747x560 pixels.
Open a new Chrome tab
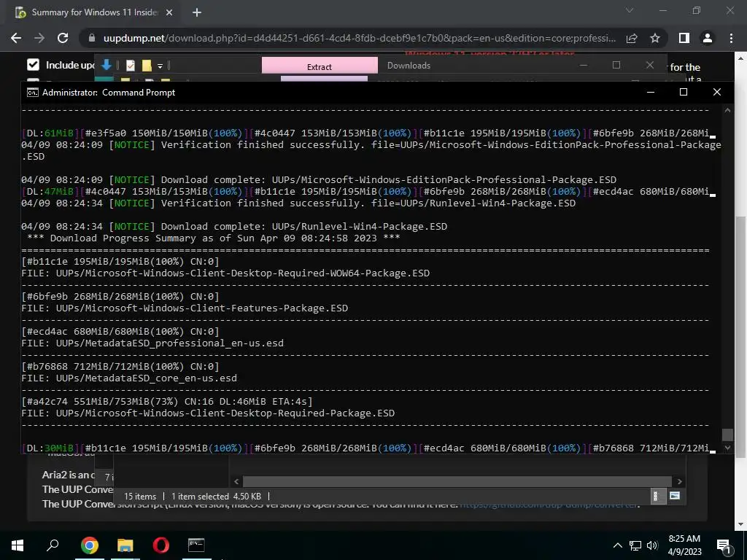tap(197, 12)
